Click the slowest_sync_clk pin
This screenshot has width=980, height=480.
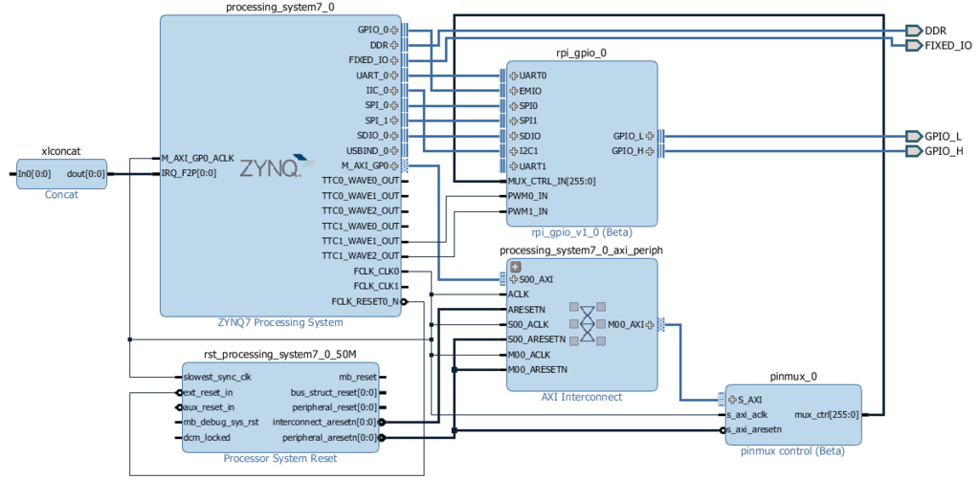click(217, 377)
